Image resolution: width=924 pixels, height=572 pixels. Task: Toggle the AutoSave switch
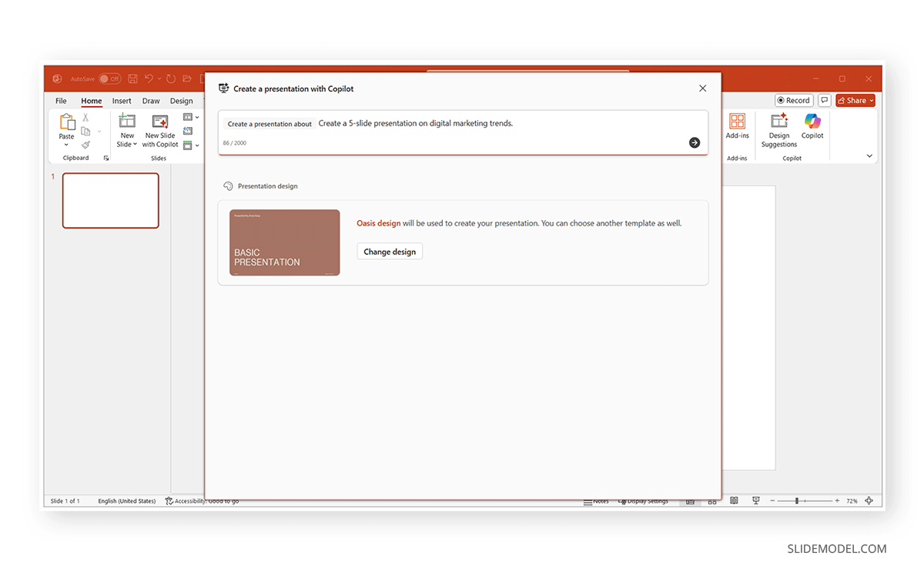point(109,79)
